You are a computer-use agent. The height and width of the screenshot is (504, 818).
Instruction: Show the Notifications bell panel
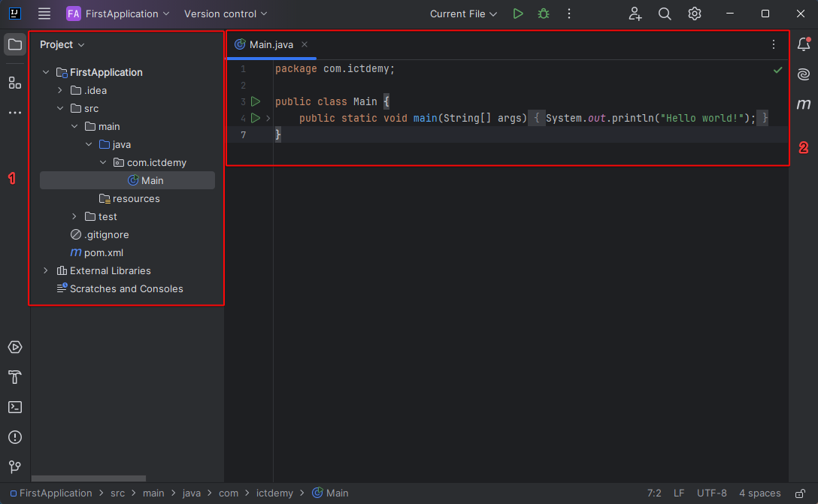tap(804, 44)
